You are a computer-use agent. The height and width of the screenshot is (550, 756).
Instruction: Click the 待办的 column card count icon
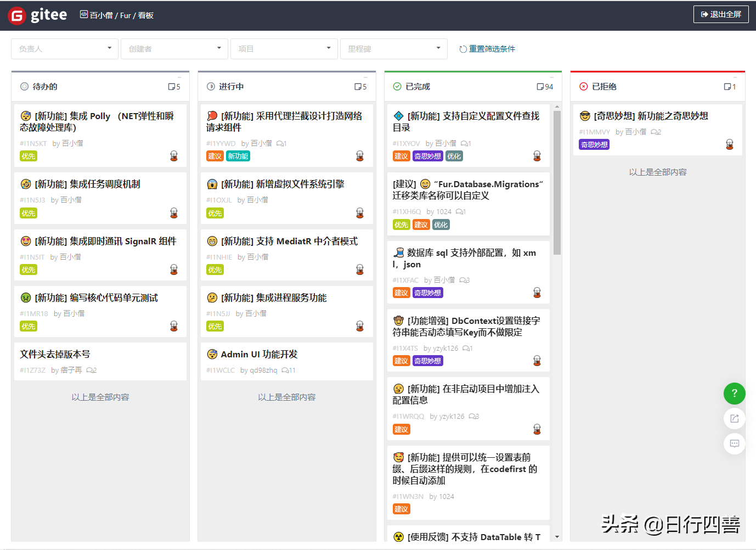pyautogui.click(x=172, y=87)
